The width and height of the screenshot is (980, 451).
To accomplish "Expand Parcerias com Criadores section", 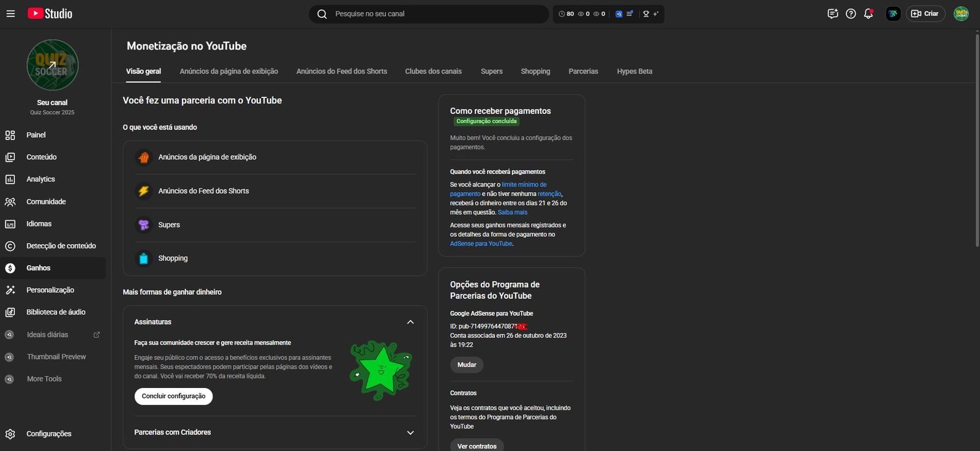I will [410, 433].
